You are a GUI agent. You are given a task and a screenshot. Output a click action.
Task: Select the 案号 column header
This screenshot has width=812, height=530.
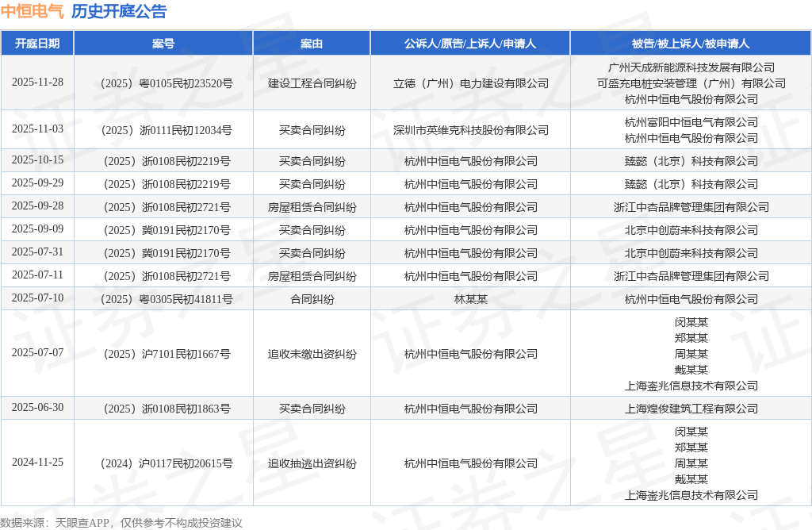[163, 44]
